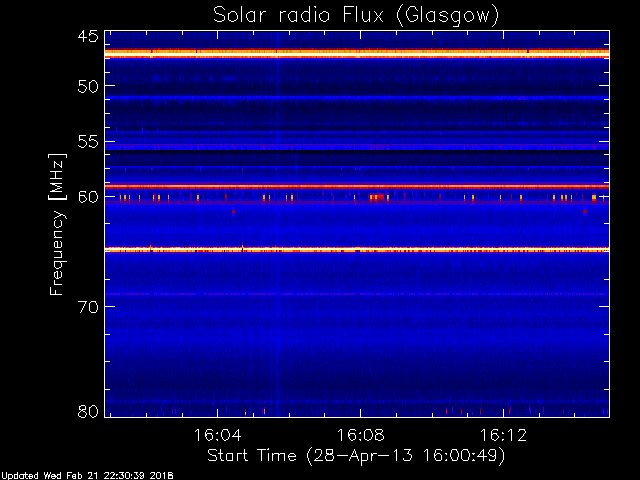Select the Frequency [MHz] axis label
This screenshot has height=480, width=640.
(x=57, y=224)
